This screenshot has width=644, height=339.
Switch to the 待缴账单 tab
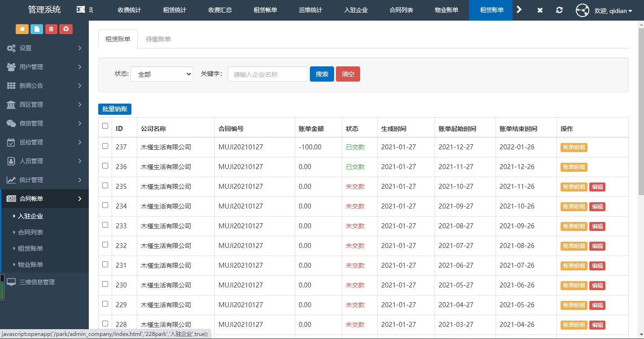[158, 39]
